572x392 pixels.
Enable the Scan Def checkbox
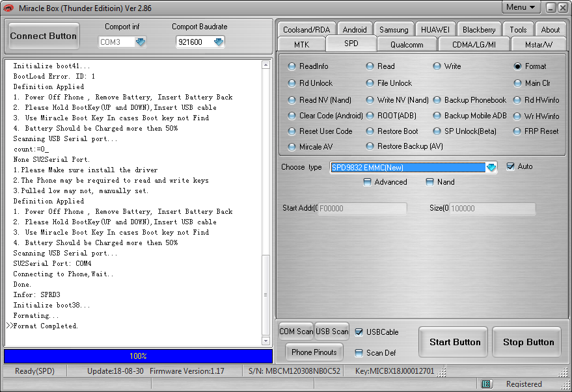coord(359,352)
